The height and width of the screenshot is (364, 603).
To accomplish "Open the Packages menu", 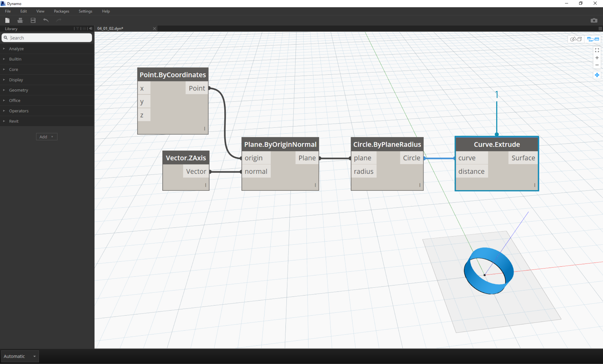I will point(62,11).
